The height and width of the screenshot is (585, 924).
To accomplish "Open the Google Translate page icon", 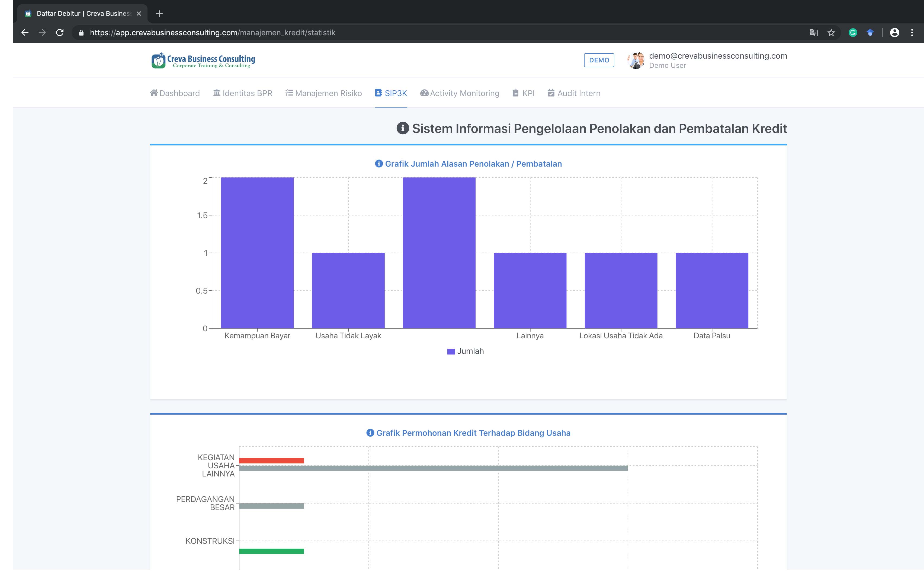I will tap(813, 33).
